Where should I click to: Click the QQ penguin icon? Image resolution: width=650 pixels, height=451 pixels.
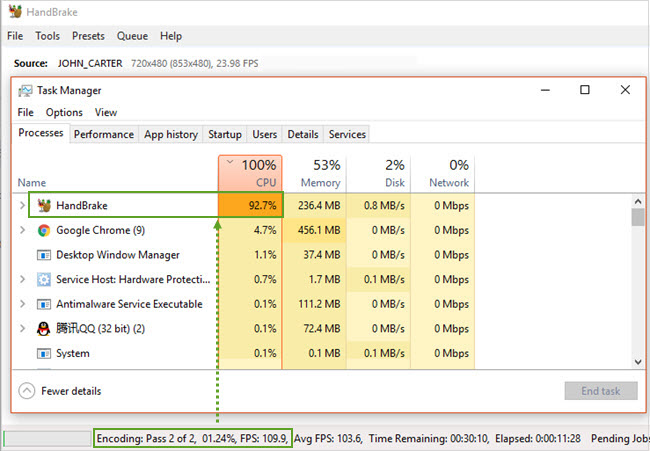click(x=44, y=329)
